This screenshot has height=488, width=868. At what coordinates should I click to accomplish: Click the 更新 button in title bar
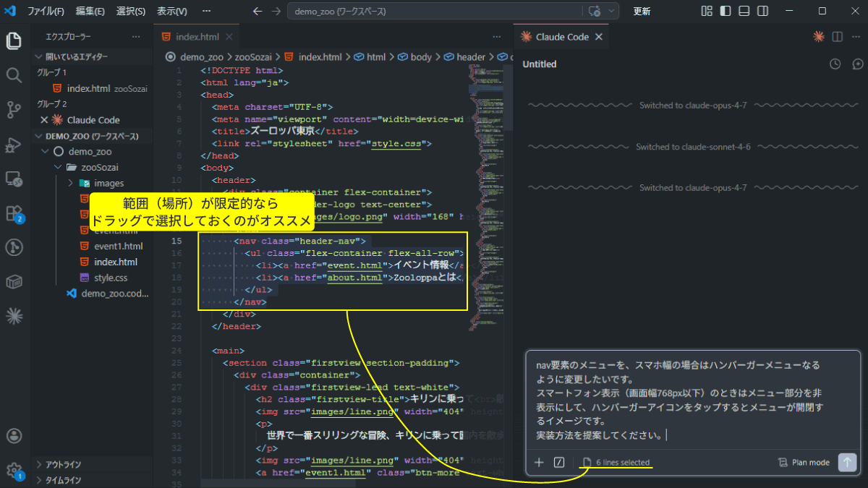coord(642,12)
